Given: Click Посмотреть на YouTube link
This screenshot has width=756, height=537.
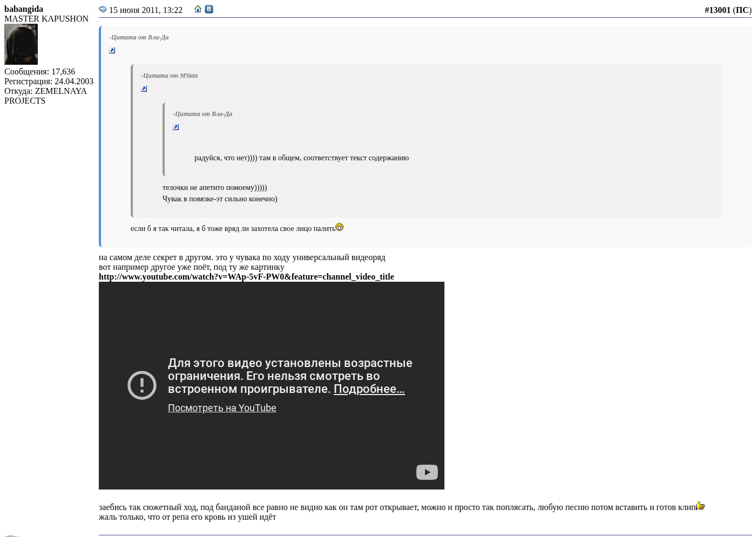Looking at the screenshot, I should point(222,408).
